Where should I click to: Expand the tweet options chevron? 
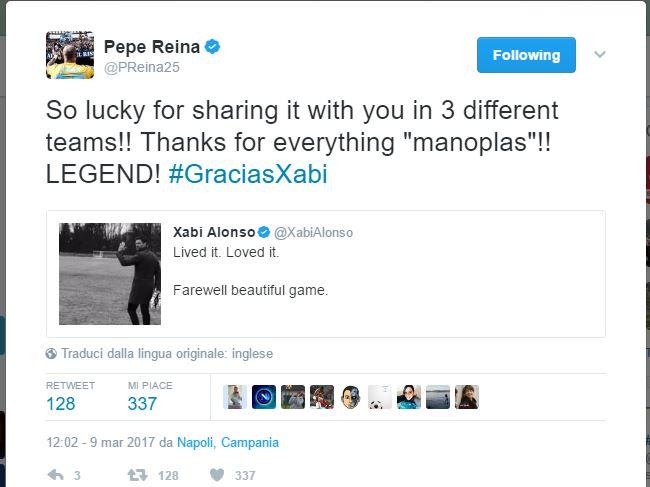600,55
